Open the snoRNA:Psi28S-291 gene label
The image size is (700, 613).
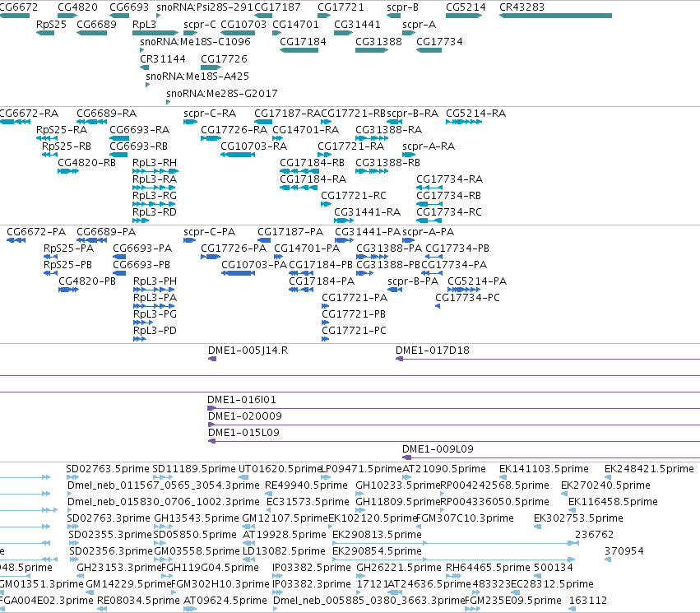click(x=205, y=7)
